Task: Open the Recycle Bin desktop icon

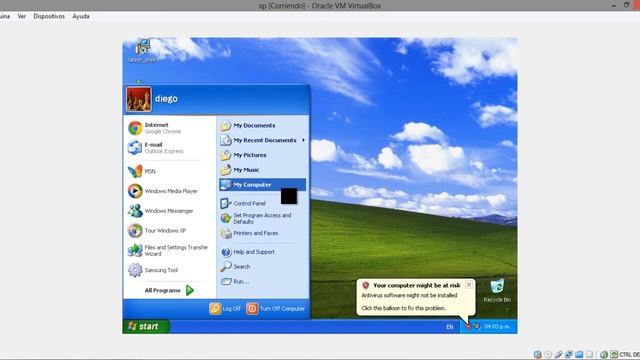Action: pos(497,291)
